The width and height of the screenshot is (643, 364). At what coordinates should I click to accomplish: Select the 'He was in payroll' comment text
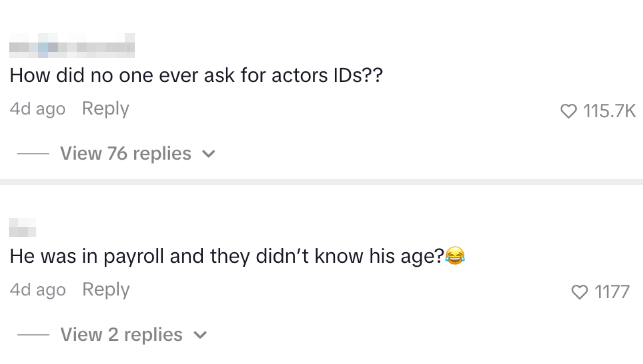(x=226, y=256)
